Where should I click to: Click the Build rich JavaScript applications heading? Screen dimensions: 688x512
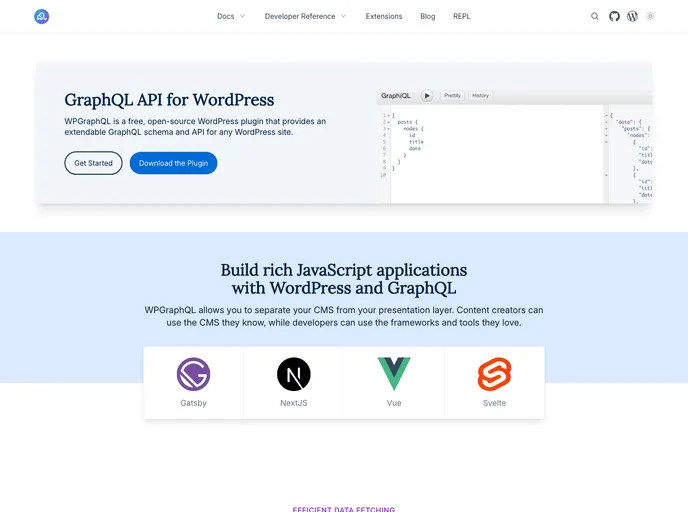coord(344,279)
